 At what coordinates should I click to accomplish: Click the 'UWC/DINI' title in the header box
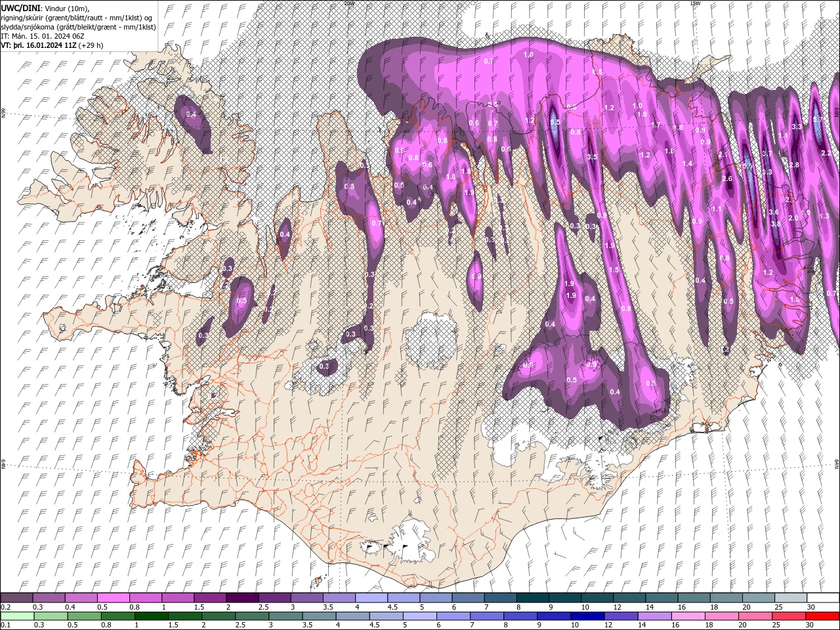(20, 8)
